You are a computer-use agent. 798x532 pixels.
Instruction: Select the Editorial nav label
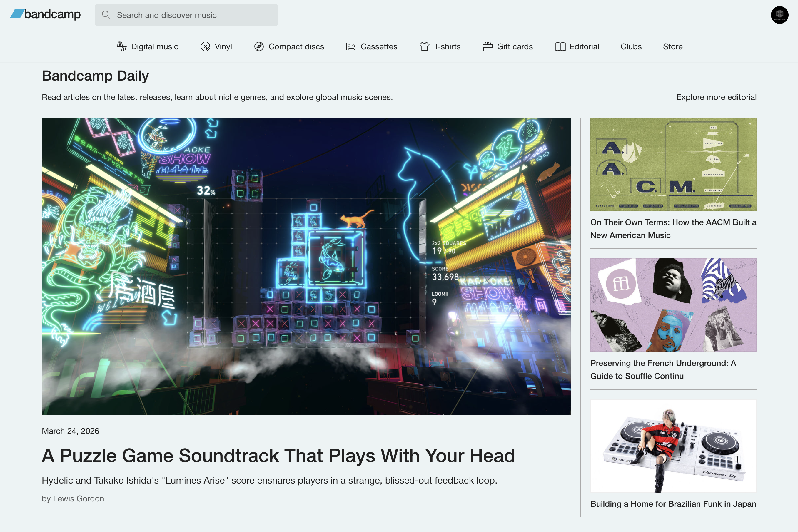[584, 46]
